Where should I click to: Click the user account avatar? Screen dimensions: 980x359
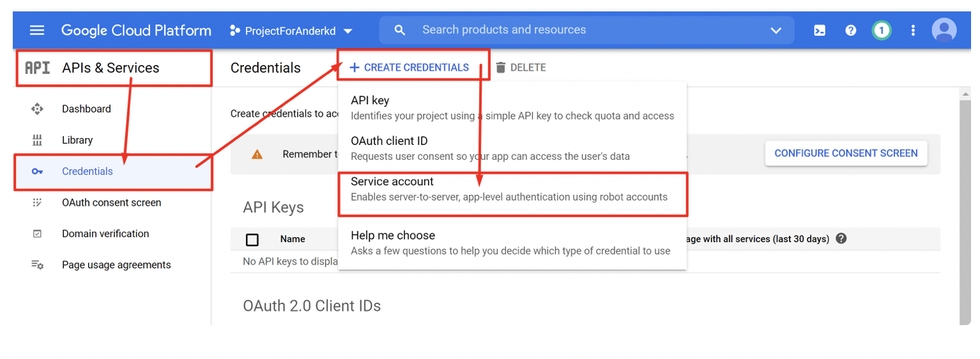944,30
